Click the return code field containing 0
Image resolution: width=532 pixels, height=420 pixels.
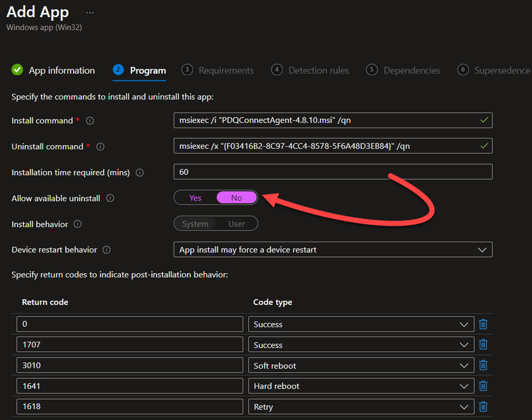[130, 324]
